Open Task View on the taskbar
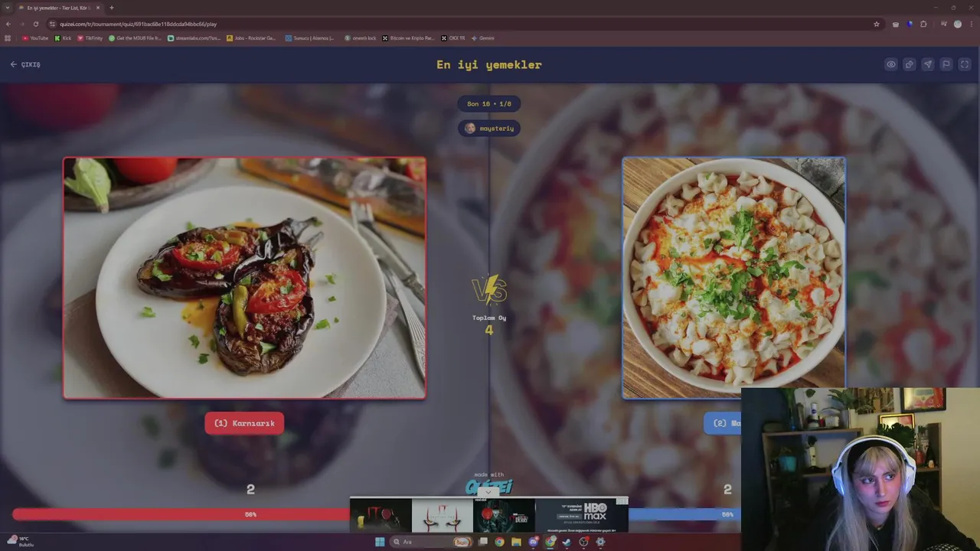Screen dimensions: 980x551 coord(483,542)
